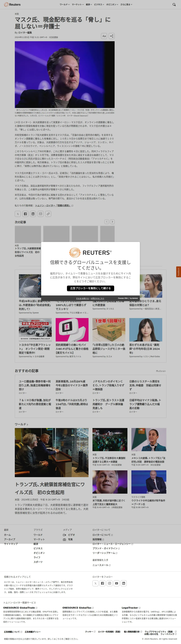Share article by email icon
Screen dimensions: 181x644
click(41, 214)
